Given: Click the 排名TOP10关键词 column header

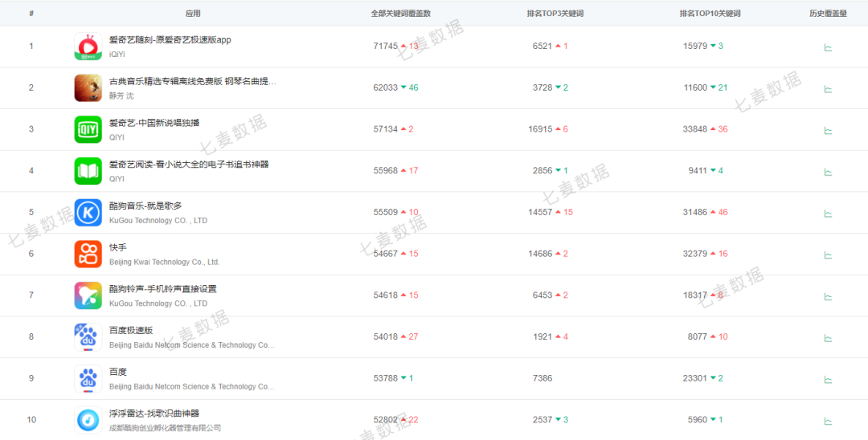Looking at the screenshot, I should click(x=710, y=14).
